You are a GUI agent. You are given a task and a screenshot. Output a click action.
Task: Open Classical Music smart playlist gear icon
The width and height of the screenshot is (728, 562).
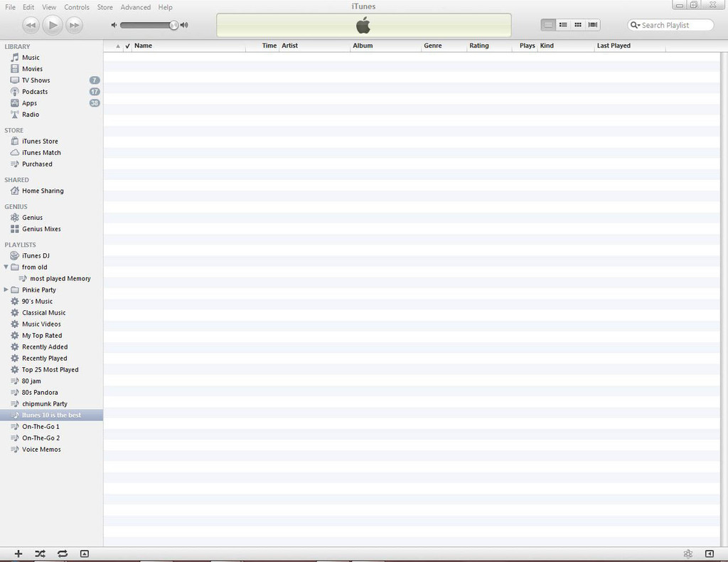coord(15,312)
